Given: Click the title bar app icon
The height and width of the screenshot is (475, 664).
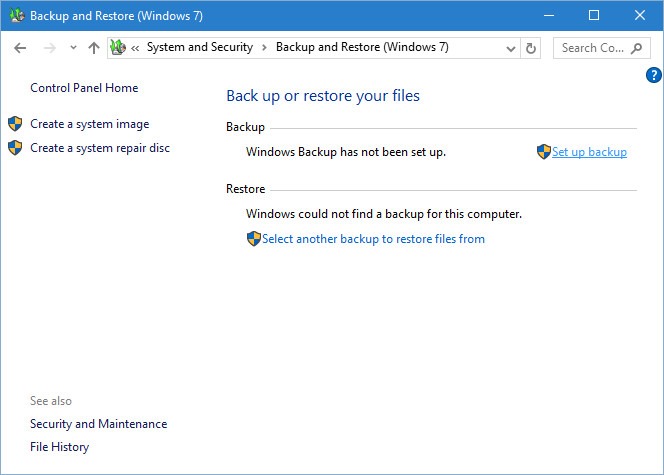Looking at the screenshot, I should 17,16.
